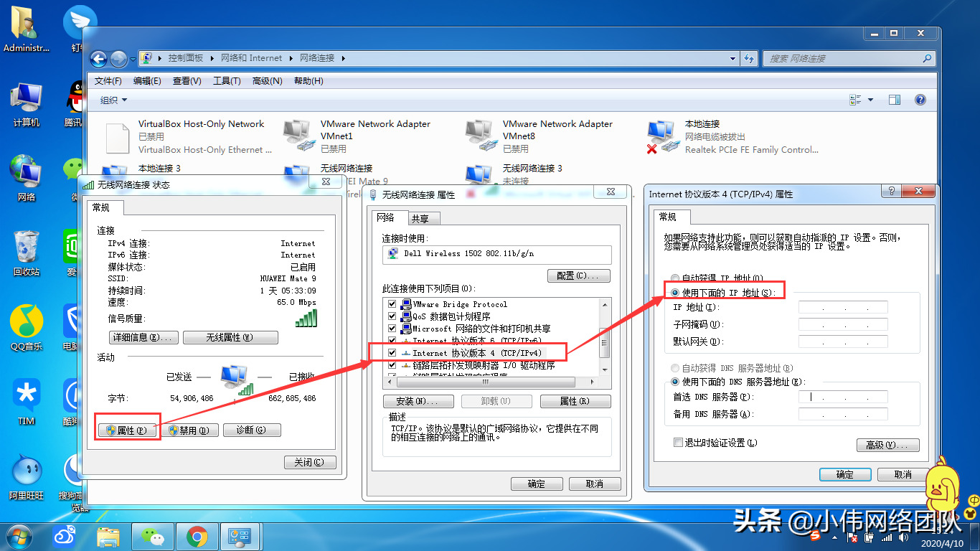Image resolution: width=980 pixels, height=551 pixels.
Task: Expand breadcrumb arrow after 控制面板
Action: pos(212,58)
